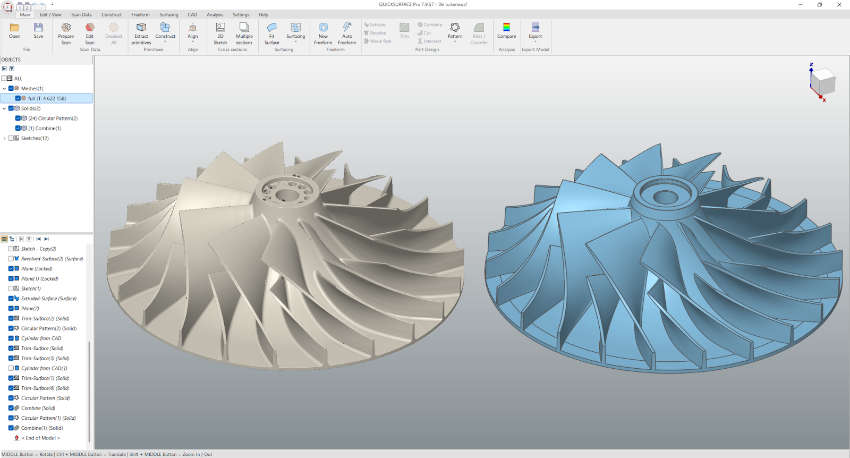
Task: Click the beige scanned mesh impeller
Action: pyautogui.click(x=285, y=255)
